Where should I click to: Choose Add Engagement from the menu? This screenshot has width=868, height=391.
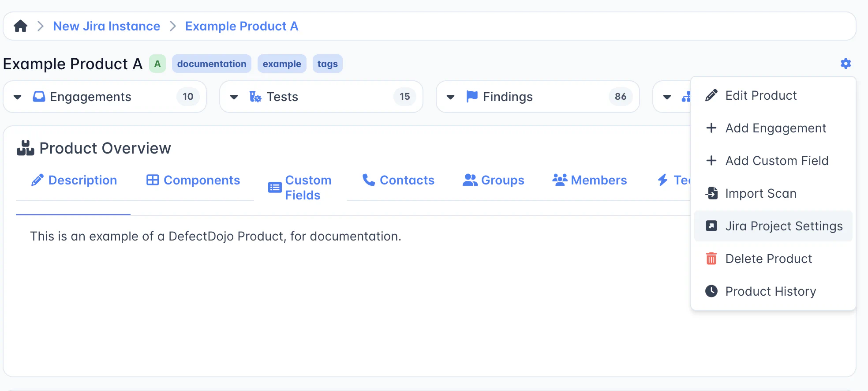pos(775,128)
